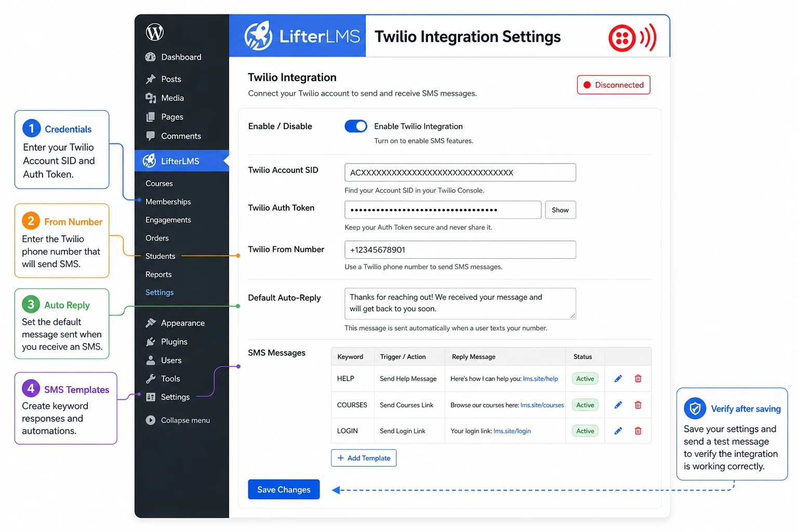Select Active status for COURSES row
This screenshot has height=532, width=798.
(585, 405)
